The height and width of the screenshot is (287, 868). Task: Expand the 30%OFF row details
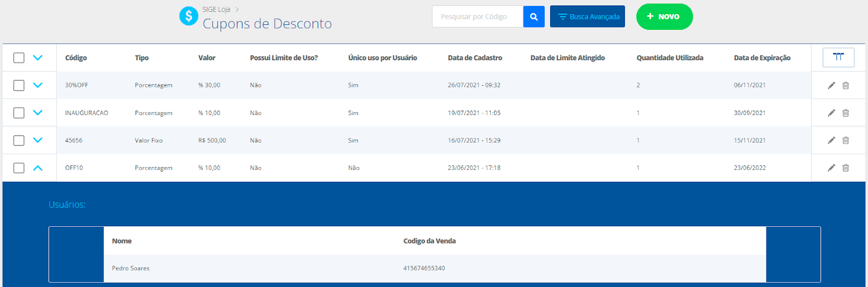click(37, 85)
